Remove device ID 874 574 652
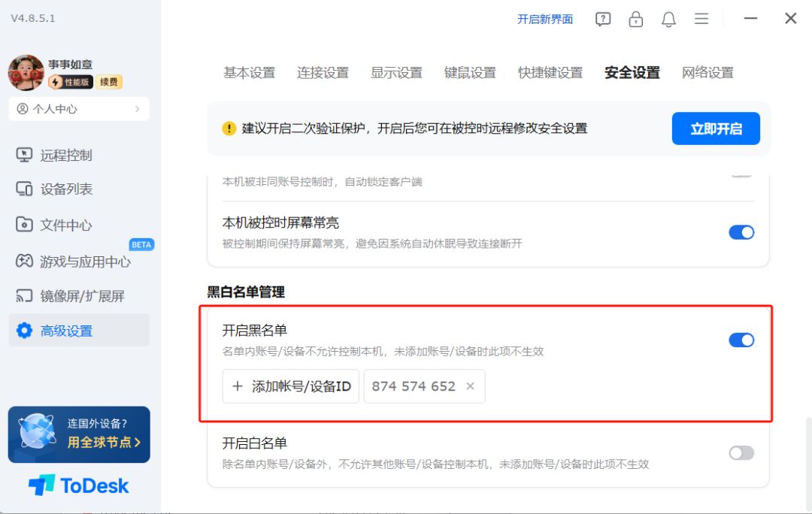The height and width of the screenshot is (514, 812). point(470,386)
